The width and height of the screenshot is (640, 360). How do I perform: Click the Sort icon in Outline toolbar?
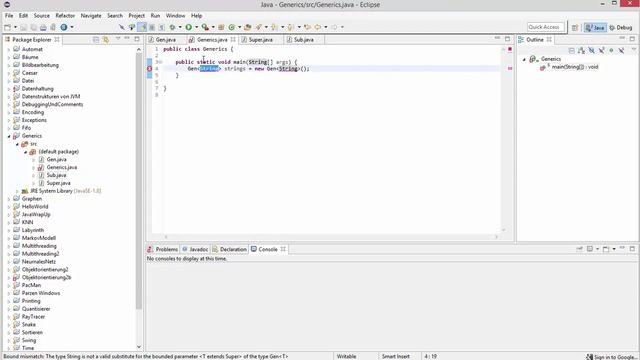tap(581, 50)
